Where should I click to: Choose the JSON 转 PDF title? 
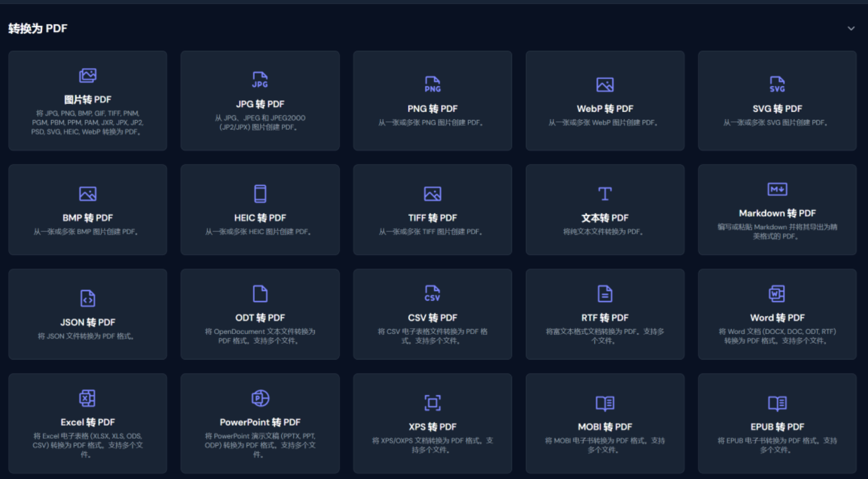[x=88, y=322]
